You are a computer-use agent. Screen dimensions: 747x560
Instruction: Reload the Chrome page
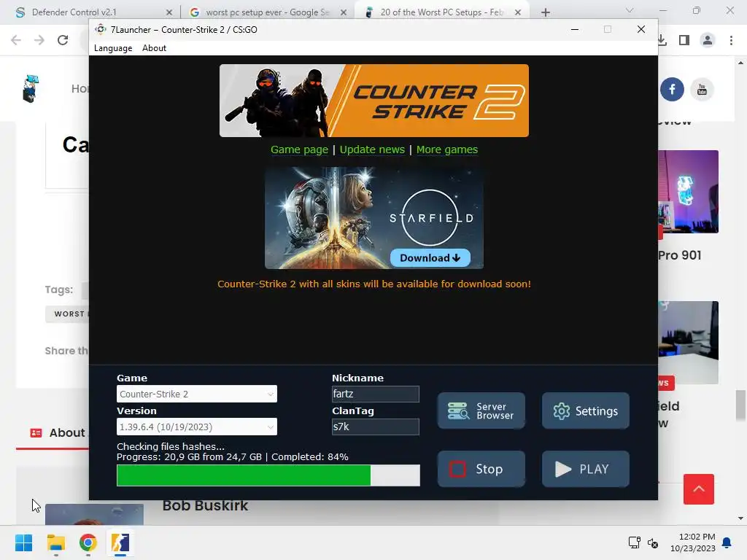pos(63,40)
